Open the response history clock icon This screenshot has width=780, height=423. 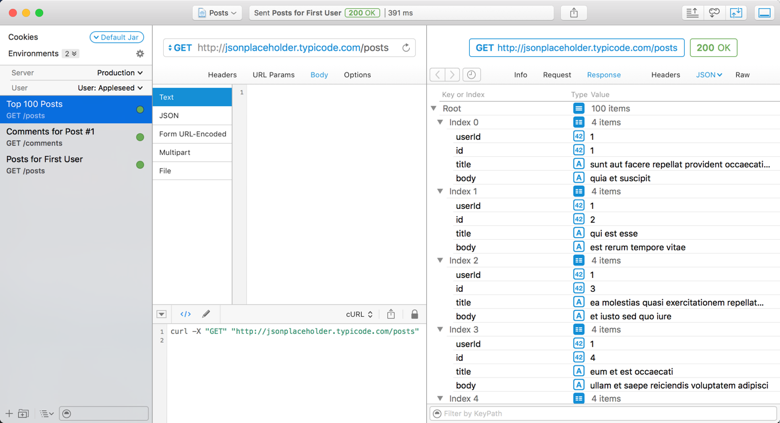click(x=471, y=75)
